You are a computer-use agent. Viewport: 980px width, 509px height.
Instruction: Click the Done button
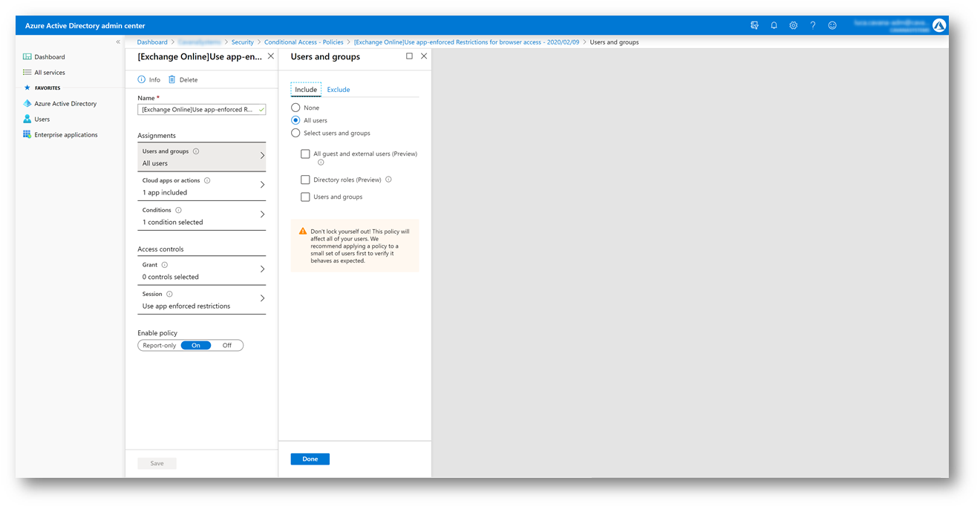[x=310, y=459]
